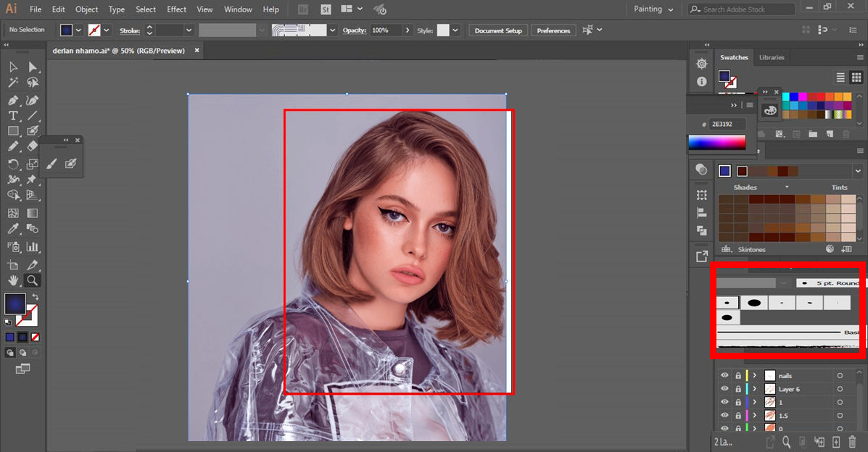The height and width of the screenshot is (452, 868).
Task: Pick the Eyedropper tool
Action: (x=13, y=228)
